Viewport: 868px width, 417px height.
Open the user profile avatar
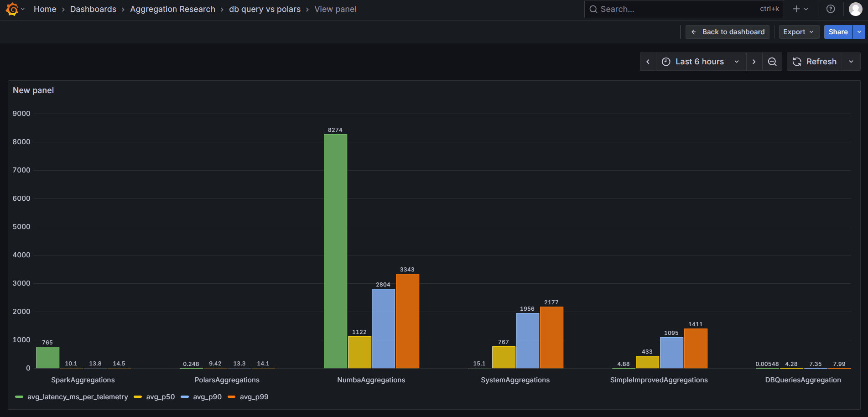point(855,9)
